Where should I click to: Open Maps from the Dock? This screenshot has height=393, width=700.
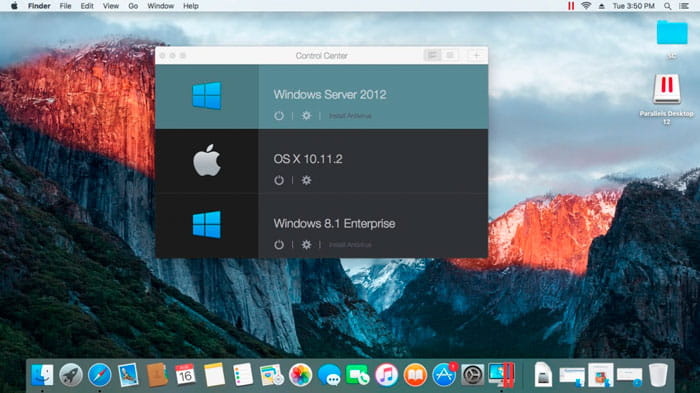pyautogui.click(x=271, y=374)
